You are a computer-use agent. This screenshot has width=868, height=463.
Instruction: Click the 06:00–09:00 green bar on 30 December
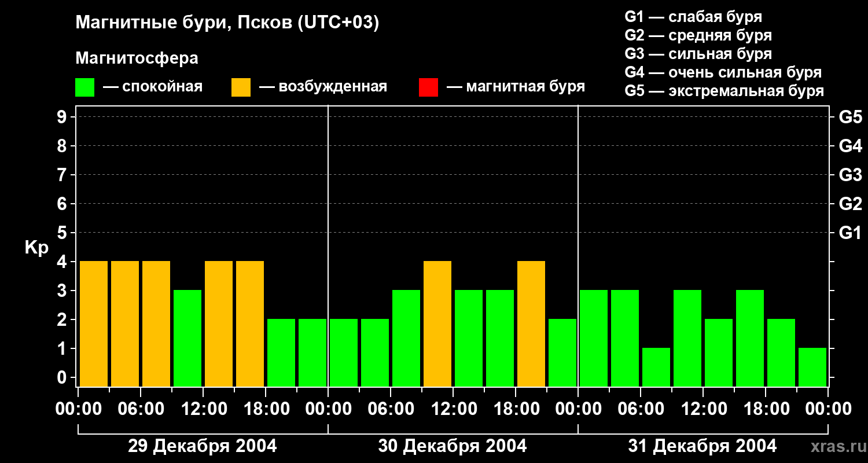click(406, 338)
